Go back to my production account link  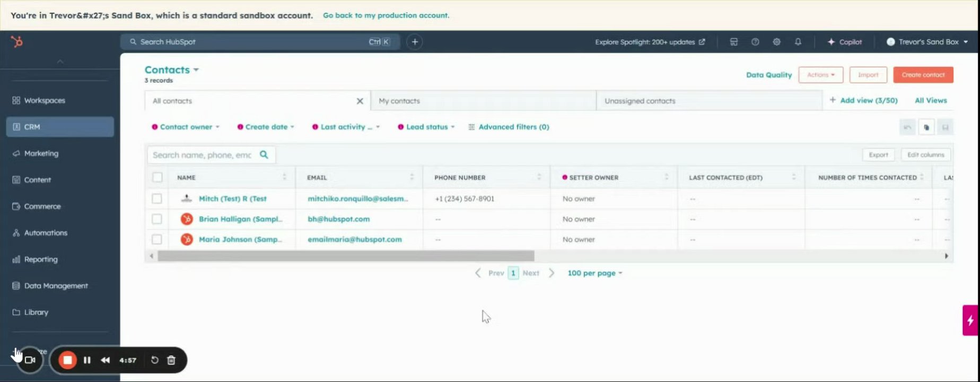point(386,15)
